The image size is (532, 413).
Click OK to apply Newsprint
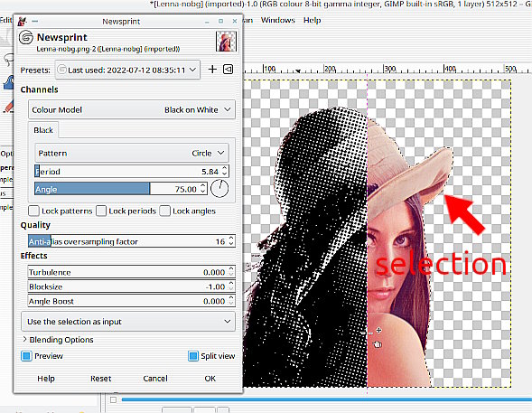coord(210,379)
